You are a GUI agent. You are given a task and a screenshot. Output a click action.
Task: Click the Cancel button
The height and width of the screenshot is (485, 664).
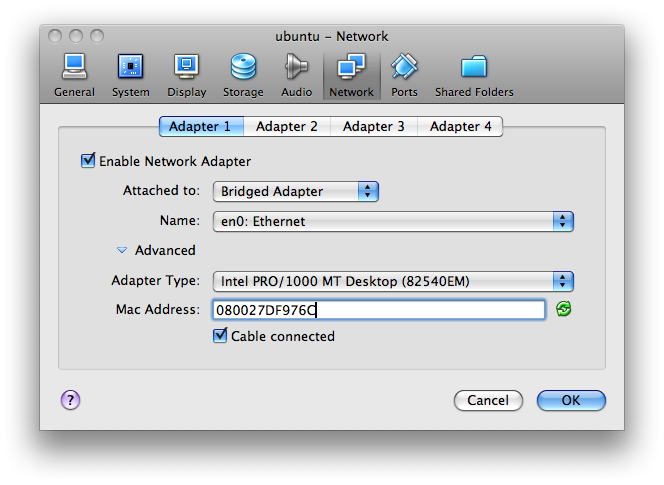pos(488,401)
